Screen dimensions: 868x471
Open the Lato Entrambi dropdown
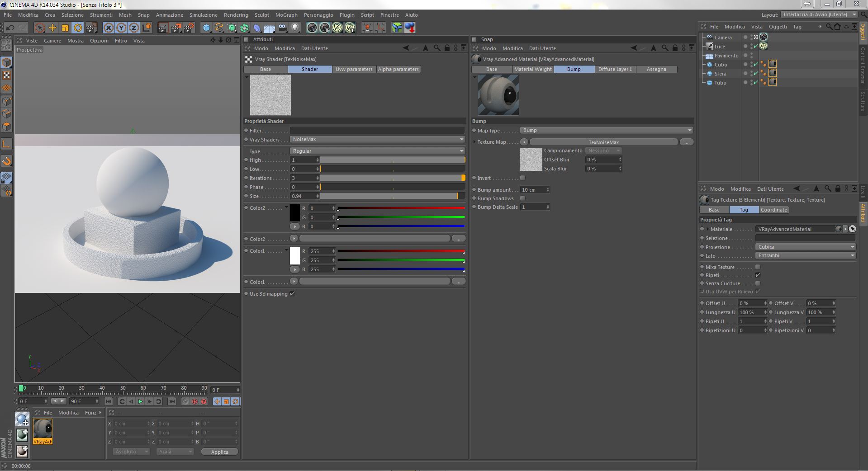(x=805, y=255)
